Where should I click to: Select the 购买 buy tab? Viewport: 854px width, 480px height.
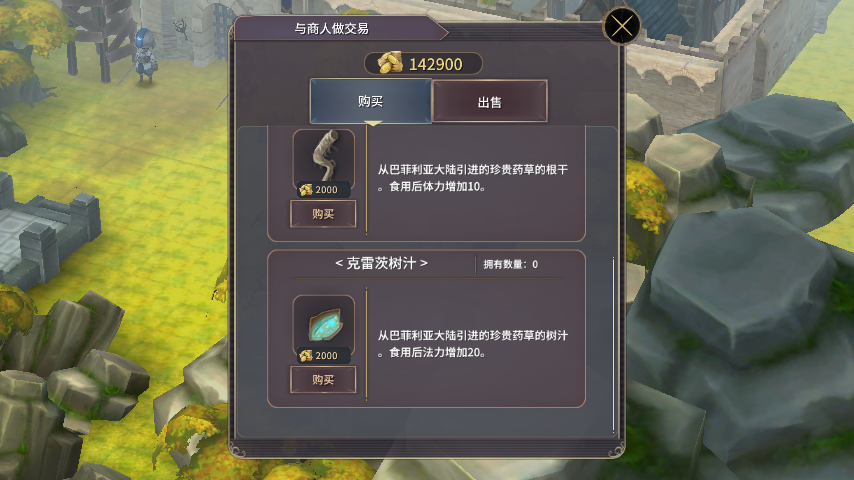pos(371,101)
